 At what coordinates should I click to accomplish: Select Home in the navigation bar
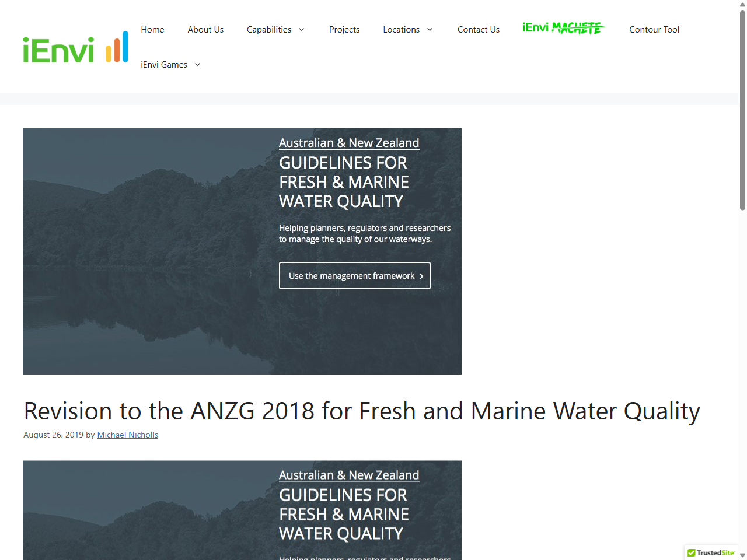coord(152,29)
